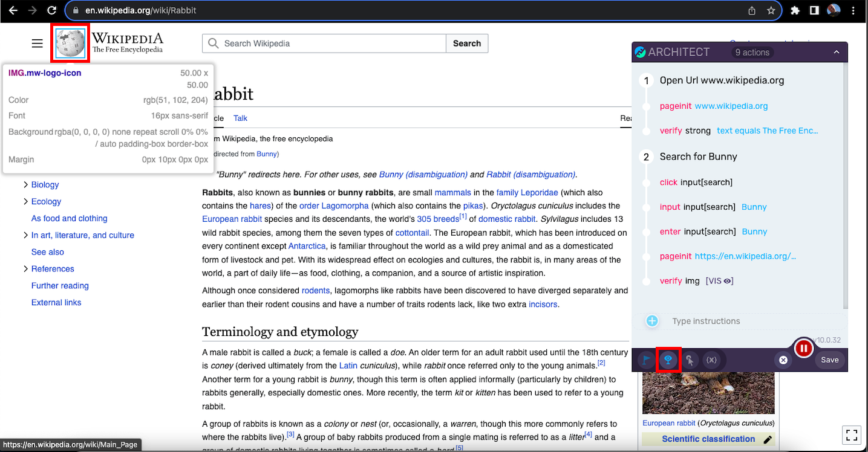The image size is (868, 452).
Task: Click the search magnifier icon in Wikipedia field
Action: (x=213, y=44)
